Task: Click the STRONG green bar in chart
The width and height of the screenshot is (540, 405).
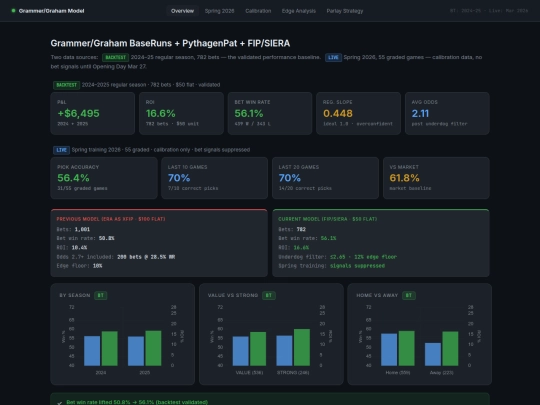Action: (x=302, y=347)
